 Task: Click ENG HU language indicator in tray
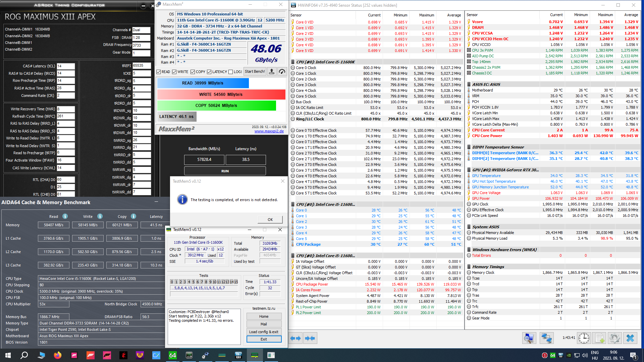tap(595, 355)
